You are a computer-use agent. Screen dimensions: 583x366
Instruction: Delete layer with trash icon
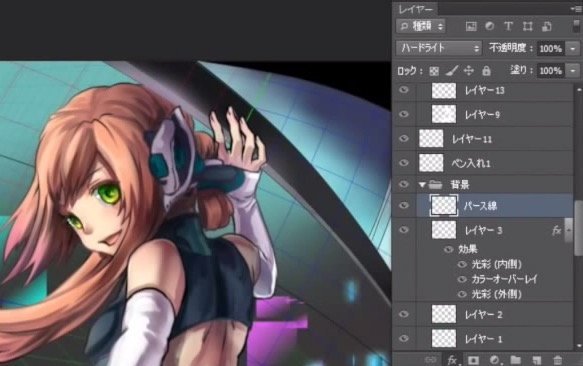(x=557, y=360)
